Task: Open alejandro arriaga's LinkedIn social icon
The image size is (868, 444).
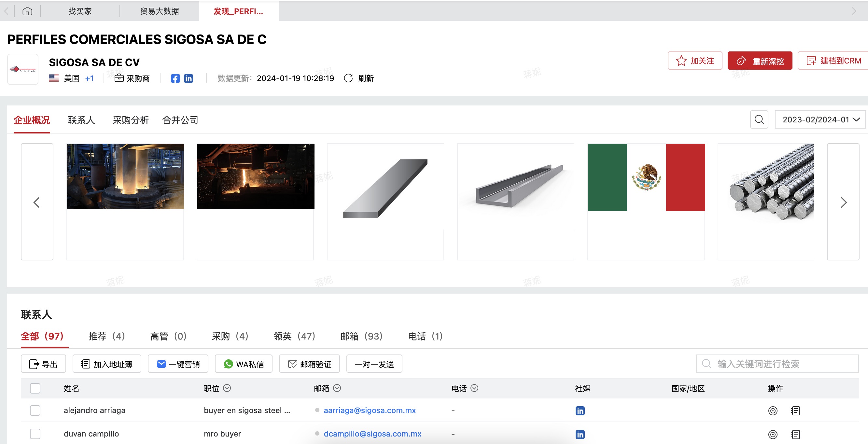Action: 580,411
